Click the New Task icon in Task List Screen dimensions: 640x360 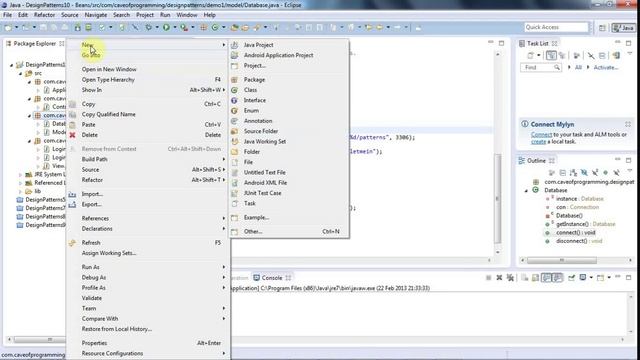(x=530, y=56)
